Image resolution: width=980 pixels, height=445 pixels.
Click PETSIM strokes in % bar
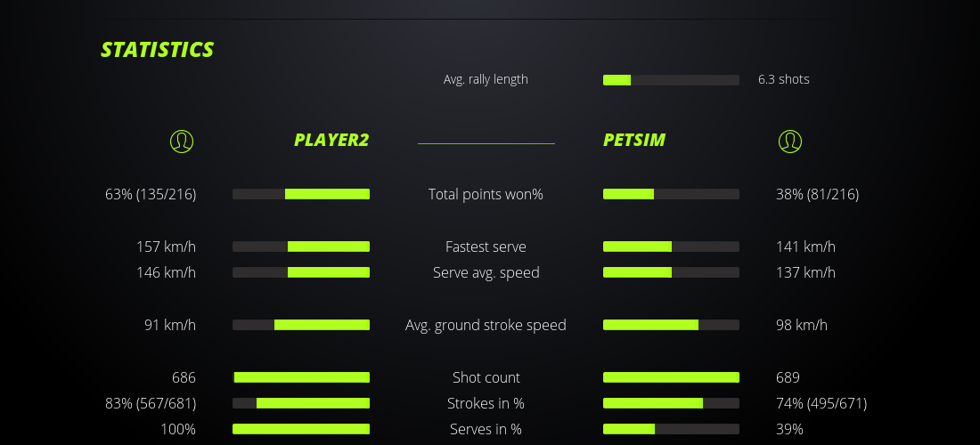671,403
